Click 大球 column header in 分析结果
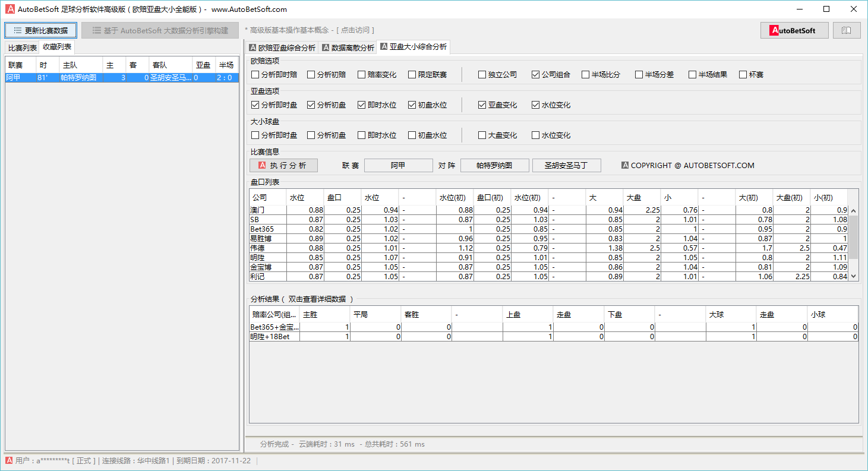The height and width of the screenshot is (471, 868). [x=731, y=315]
